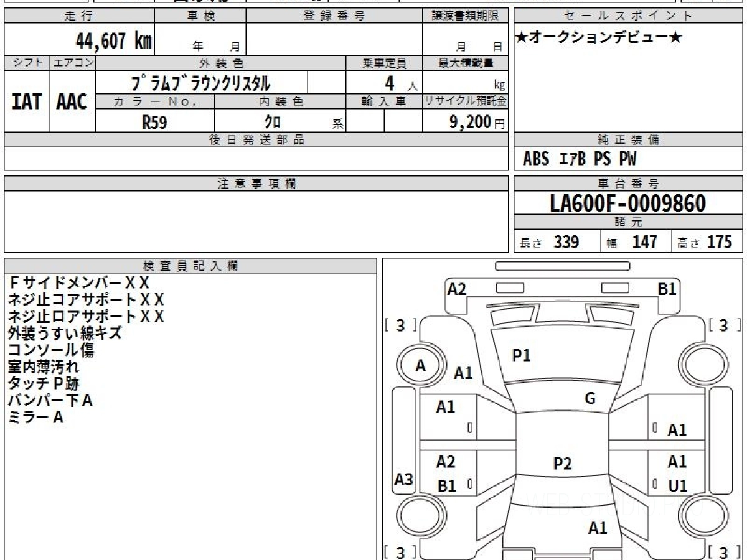The height and width of the screenshot is (560, 747).
Task: Select inspector note バンパー下A
Action: pos(50,401)
